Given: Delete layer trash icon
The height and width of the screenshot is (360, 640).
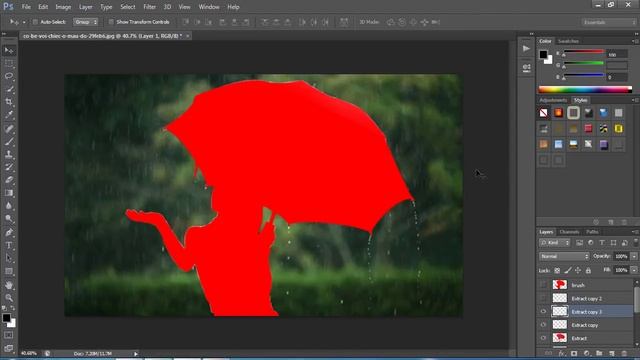Looking at the screenshot, I should (624, 353).
